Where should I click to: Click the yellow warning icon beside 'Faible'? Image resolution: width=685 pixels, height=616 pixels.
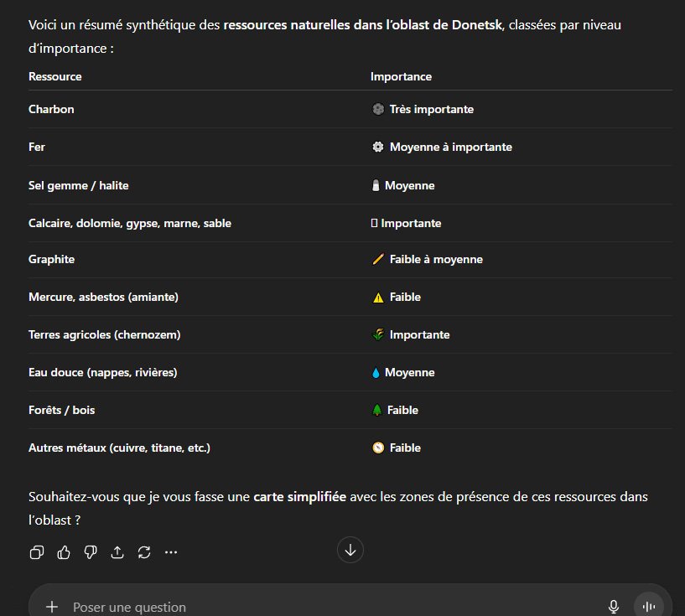click(378, 297)
